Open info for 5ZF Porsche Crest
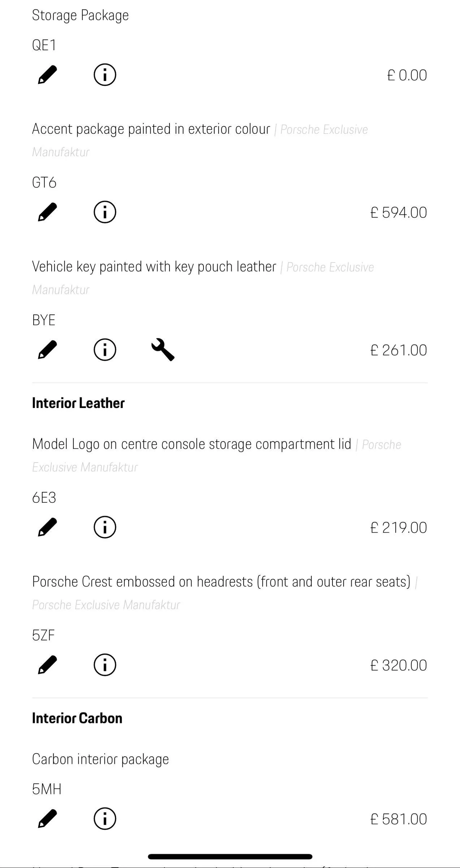 tap(105, 665)
